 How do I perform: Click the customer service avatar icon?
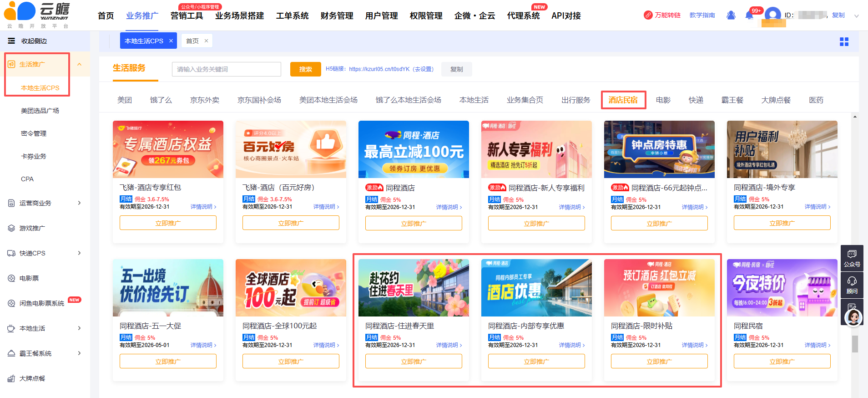click(853, 317)
